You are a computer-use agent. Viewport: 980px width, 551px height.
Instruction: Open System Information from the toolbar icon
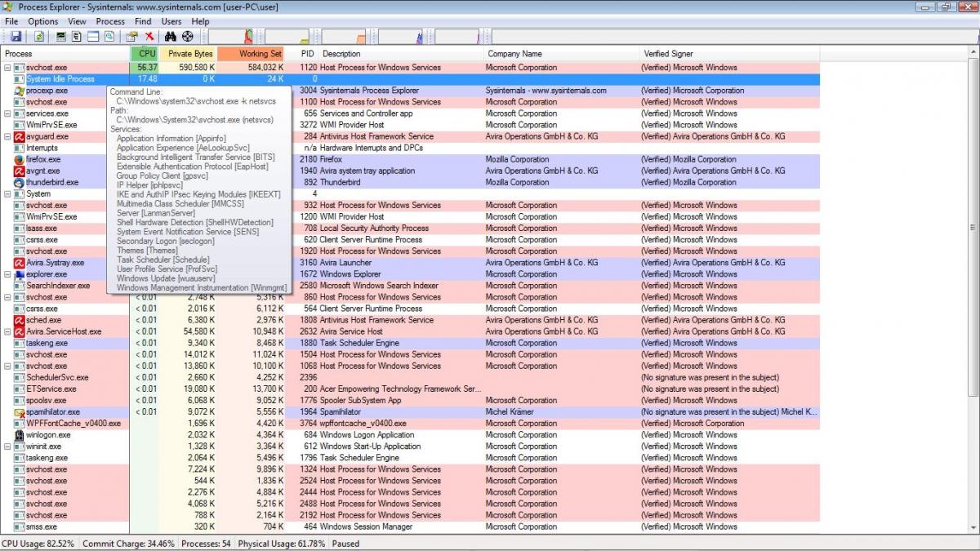coord(61,37)
